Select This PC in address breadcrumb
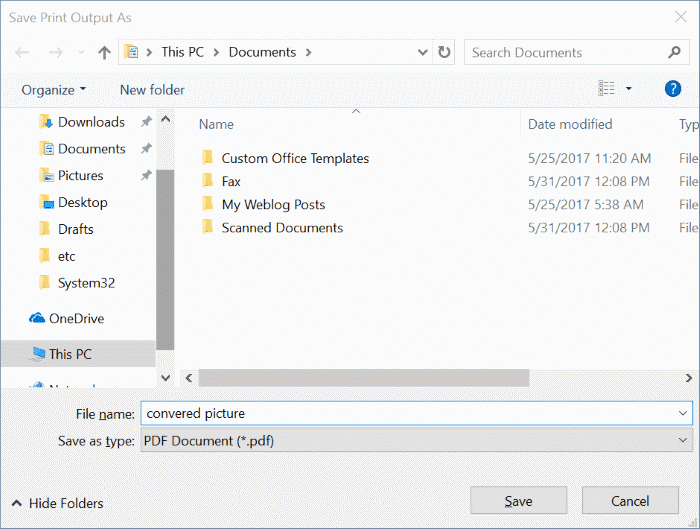 click(183, 52)
